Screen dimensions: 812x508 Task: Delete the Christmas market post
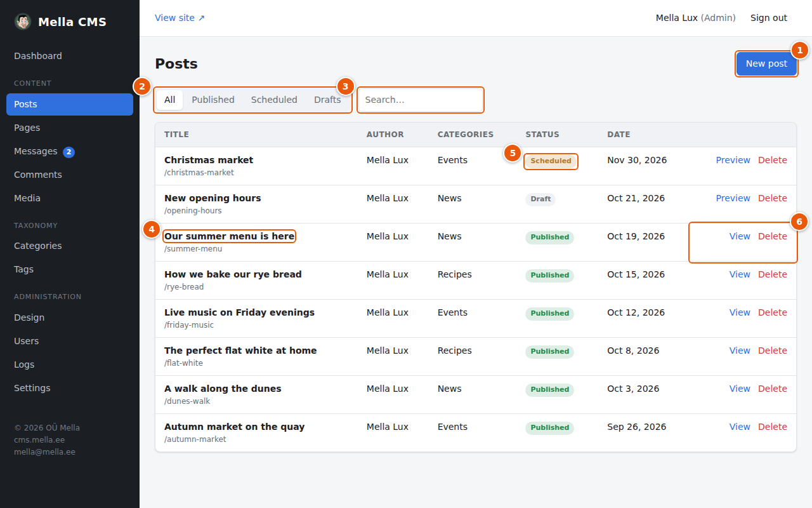click(773, 160)
